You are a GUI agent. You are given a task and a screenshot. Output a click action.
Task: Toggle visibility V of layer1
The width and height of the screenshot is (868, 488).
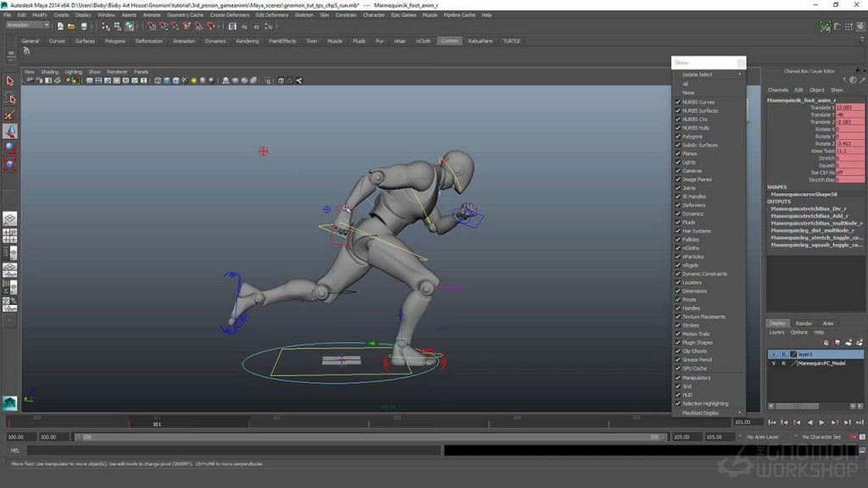(x=772, y=354)
